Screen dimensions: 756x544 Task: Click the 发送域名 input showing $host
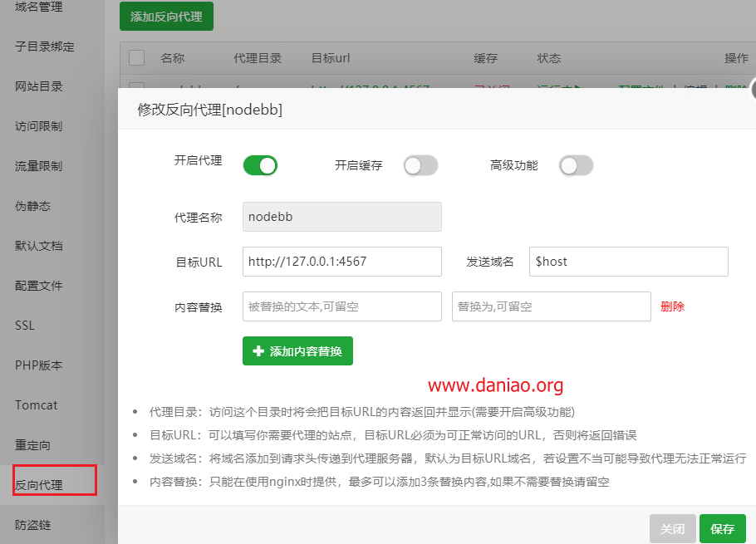pyautogui.click(x=629, y=262)
